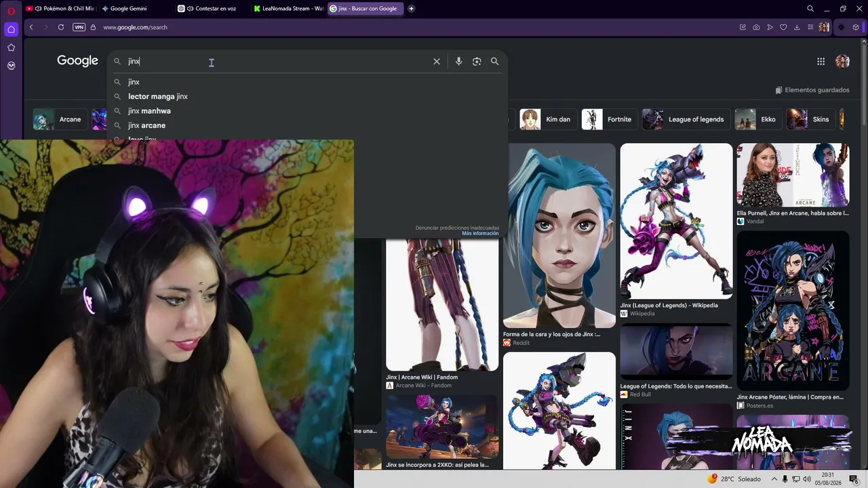Search open tabs with the title bar magnifier
The height and width of the screenshot is (488, 868).
pyautogui.click(x=810, y=9)
